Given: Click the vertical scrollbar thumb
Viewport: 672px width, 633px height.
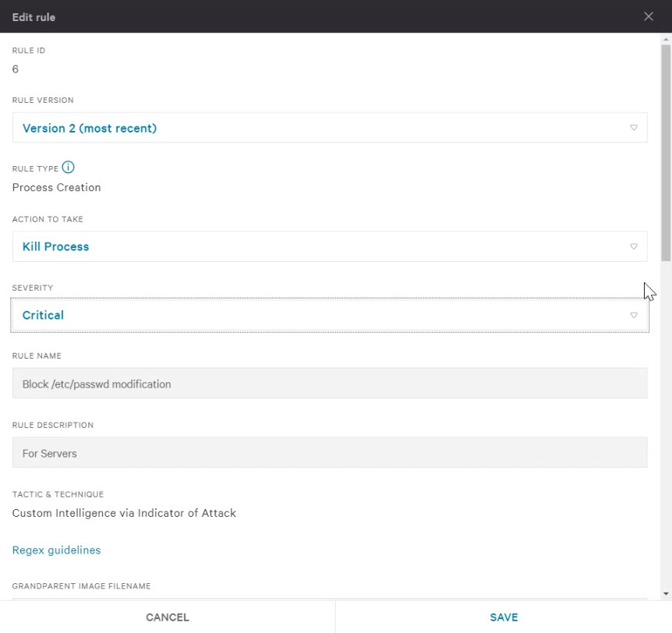Looking at the screenshot, I should pos(666,153).
